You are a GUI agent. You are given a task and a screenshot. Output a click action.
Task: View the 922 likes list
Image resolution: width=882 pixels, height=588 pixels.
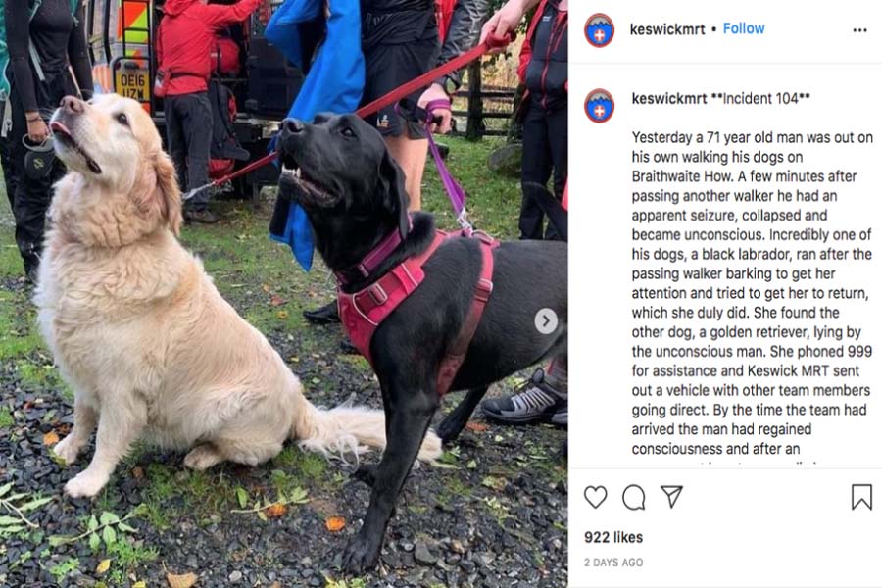613,537
